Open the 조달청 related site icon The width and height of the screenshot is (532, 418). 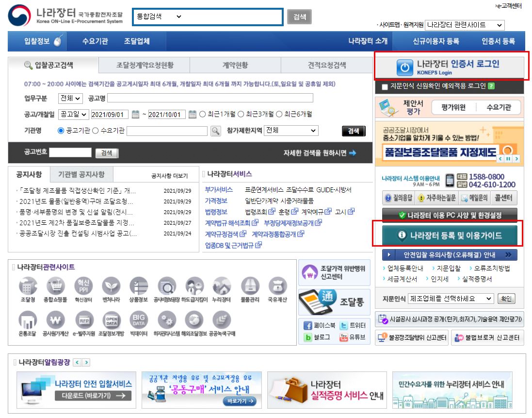pos(28,286)
